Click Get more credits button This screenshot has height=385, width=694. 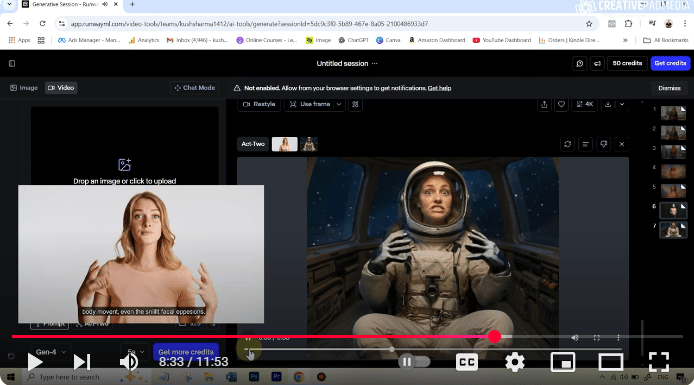[186, 352]
